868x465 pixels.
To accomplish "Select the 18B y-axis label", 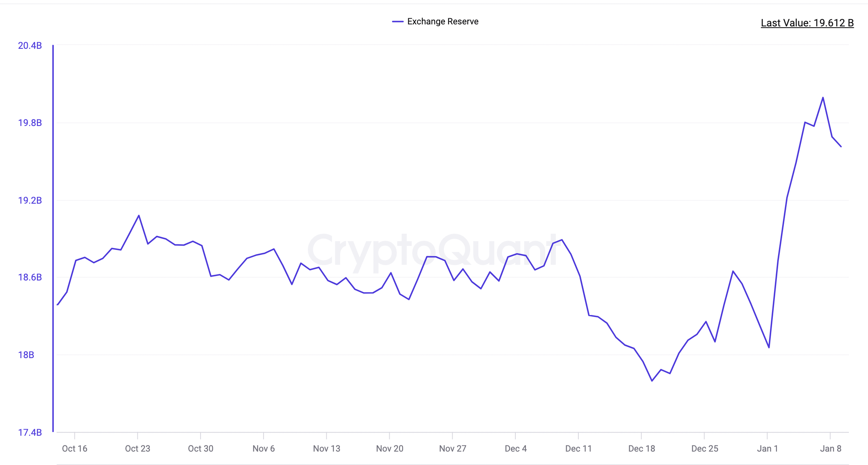I will pos(26,355).
